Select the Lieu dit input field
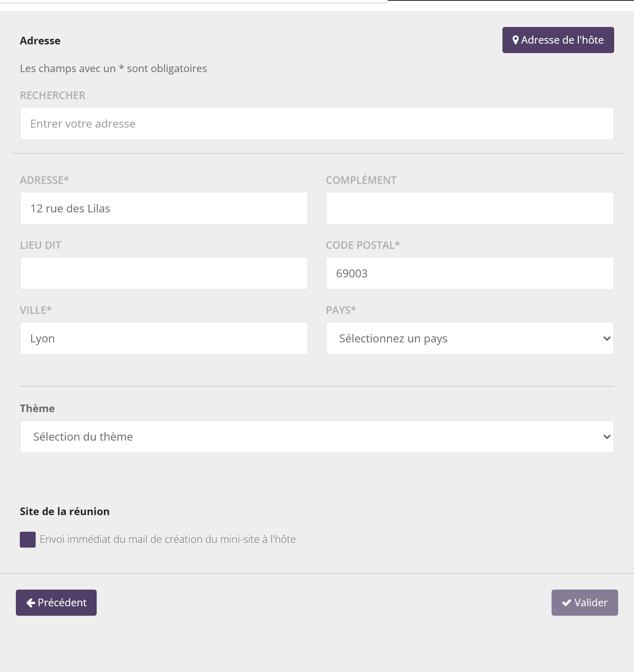 pyautogui.click(x=164, y=273)
